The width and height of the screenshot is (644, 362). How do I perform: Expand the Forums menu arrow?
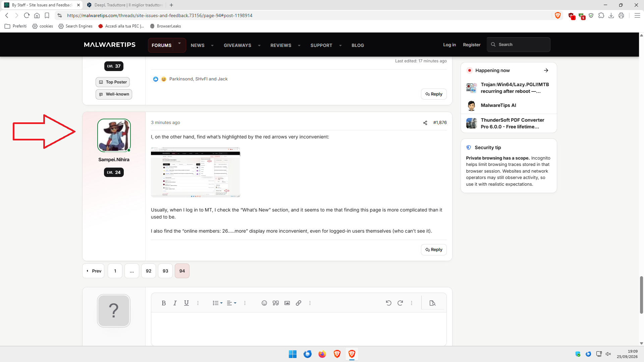pyautogui.click(x=179, y=44)
